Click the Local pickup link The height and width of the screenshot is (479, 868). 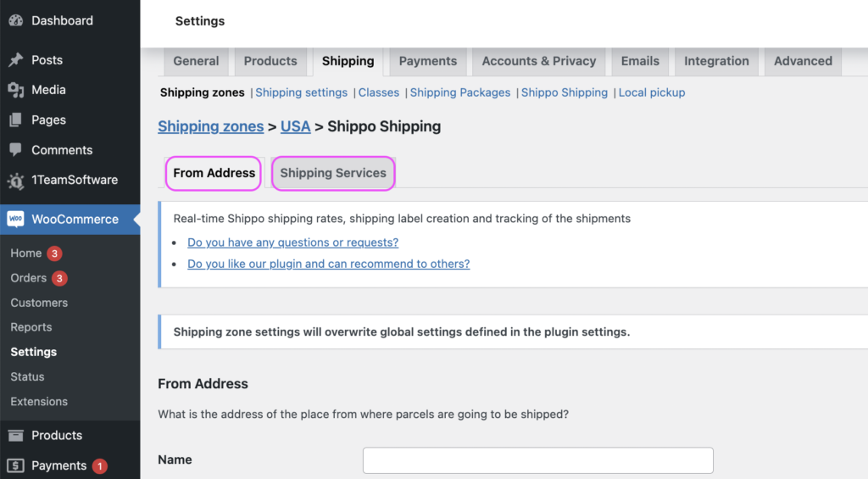coord(652,92)
